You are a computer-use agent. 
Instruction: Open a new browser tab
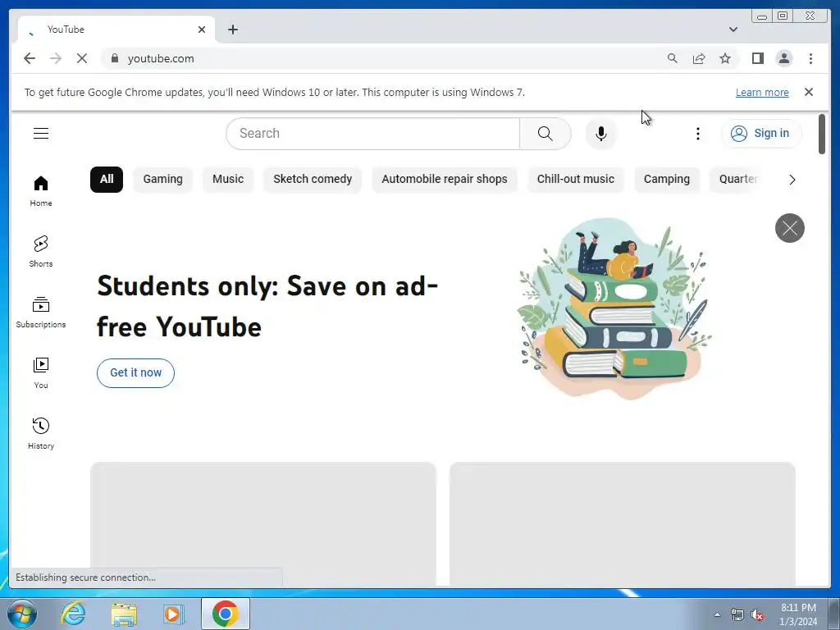pyautogui.click(x=232, y=30)
